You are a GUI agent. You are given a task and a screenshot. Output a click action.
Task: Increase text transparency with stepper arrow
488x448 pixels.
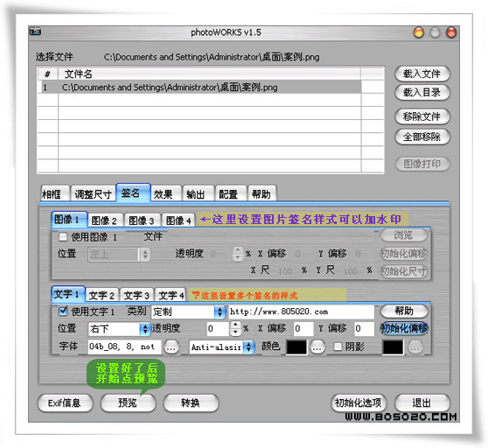point(235,325)
